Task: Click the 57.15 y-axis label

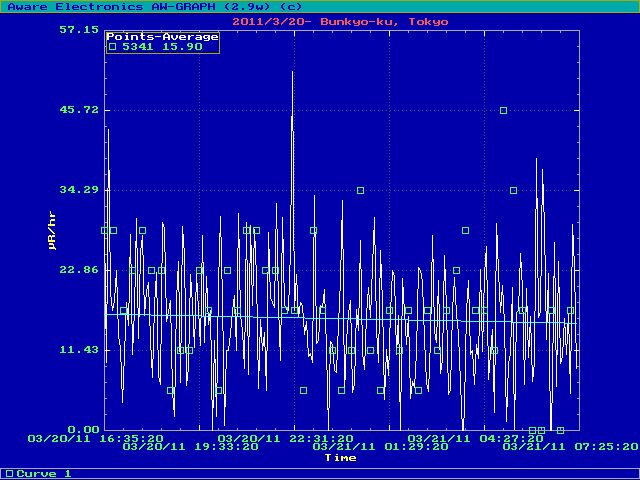Action: pos(78,30)
